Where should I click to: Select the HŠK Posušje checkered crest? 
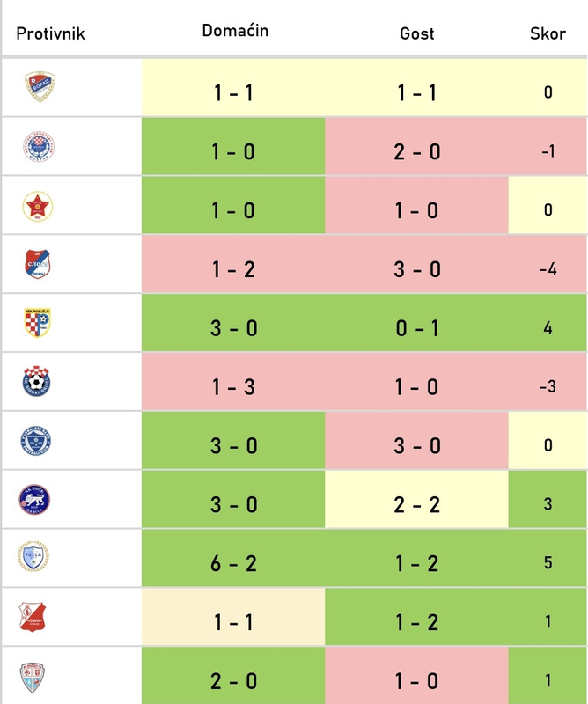click(x=37, y=322)
